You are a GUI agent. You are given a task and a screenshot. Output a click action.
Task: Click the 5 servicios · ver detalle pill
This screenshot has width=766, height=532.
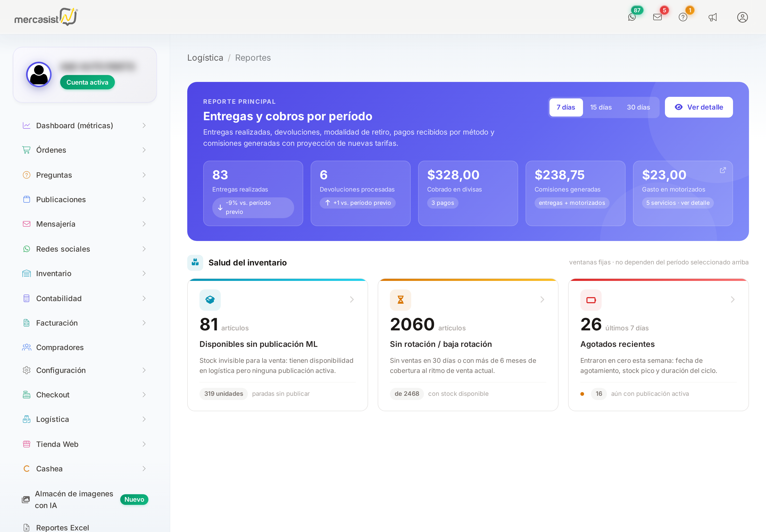[678, 203]
